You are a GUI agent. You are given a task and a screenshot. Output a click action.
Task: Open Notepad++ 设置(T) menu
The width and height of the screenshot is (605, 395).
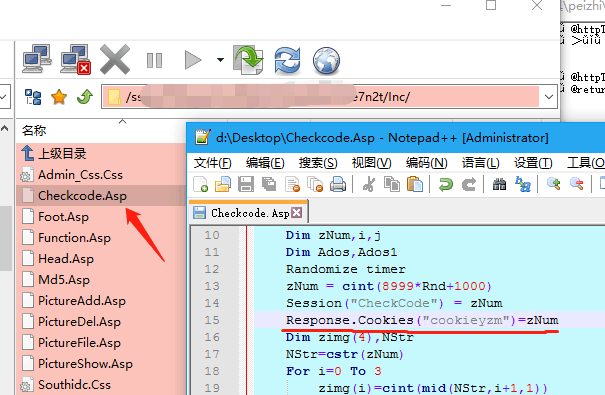click(x=533, y=163)
